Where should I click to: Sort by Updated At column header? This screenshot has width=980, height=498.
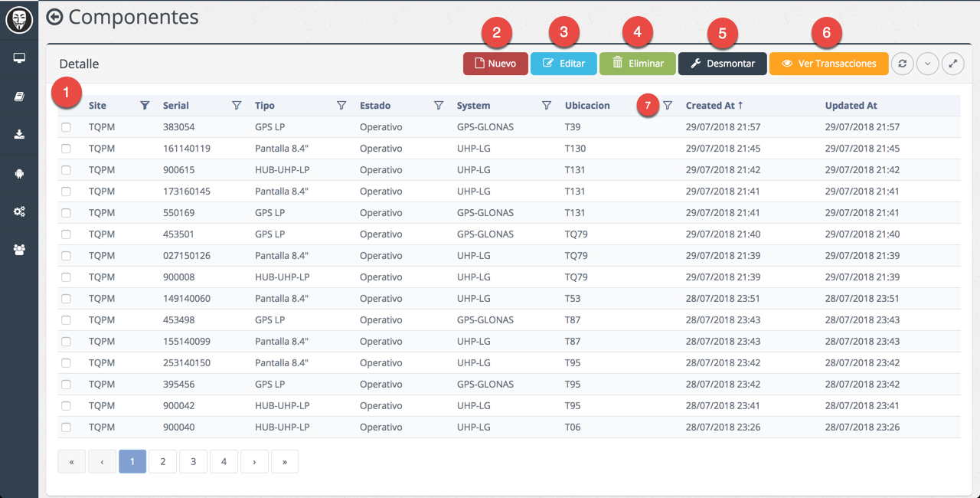point(851,106)
